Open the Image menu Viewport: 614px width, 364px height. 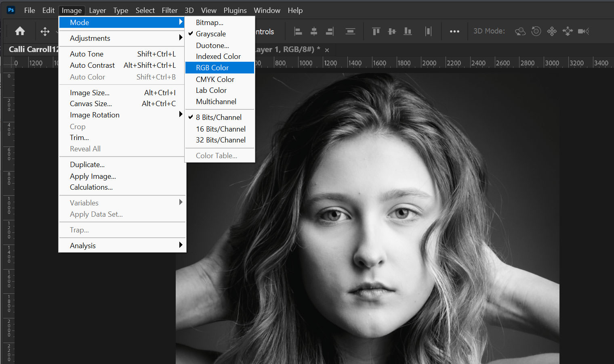(x=71, y=10)
